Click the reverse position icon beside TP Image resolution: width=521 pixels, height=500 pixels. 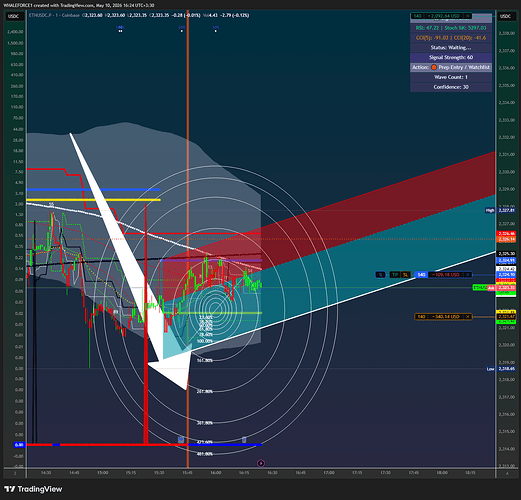380,275
